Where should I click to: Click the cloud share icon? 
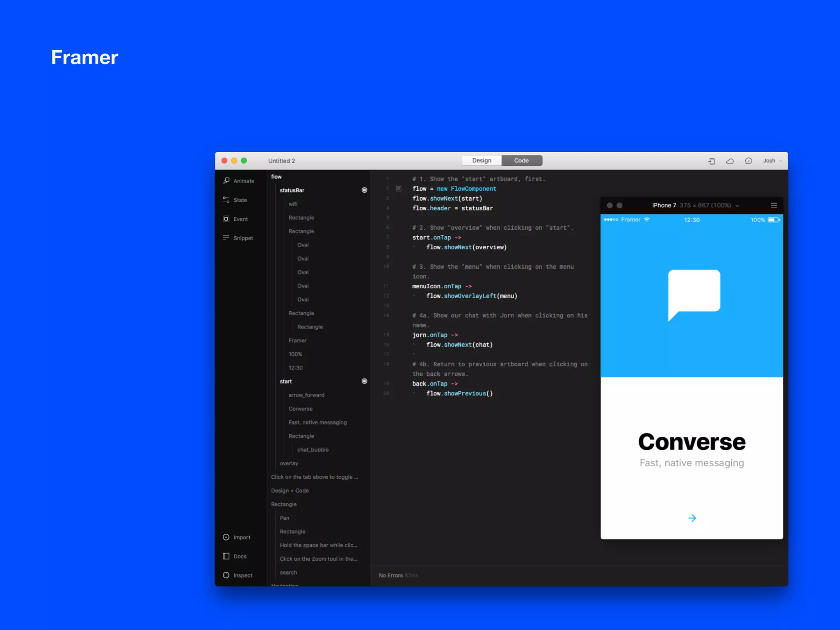(730, 161)
